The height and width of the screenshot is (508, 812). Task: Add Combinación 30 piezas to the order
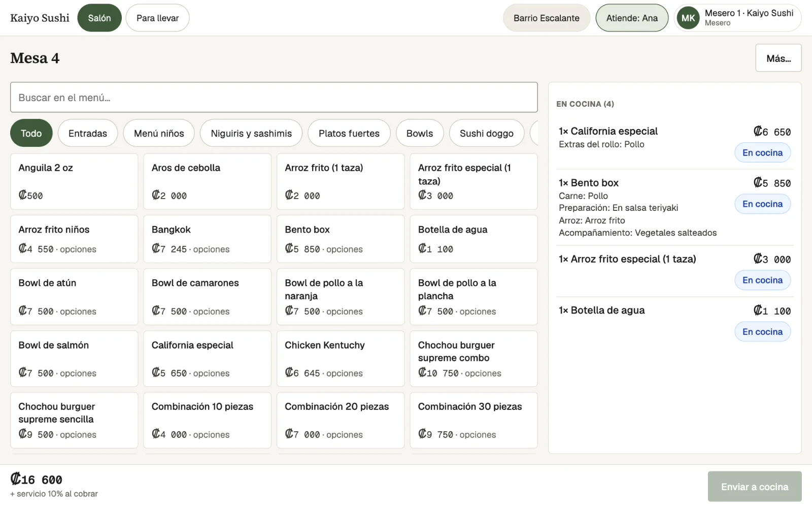[x=474, y=420]
